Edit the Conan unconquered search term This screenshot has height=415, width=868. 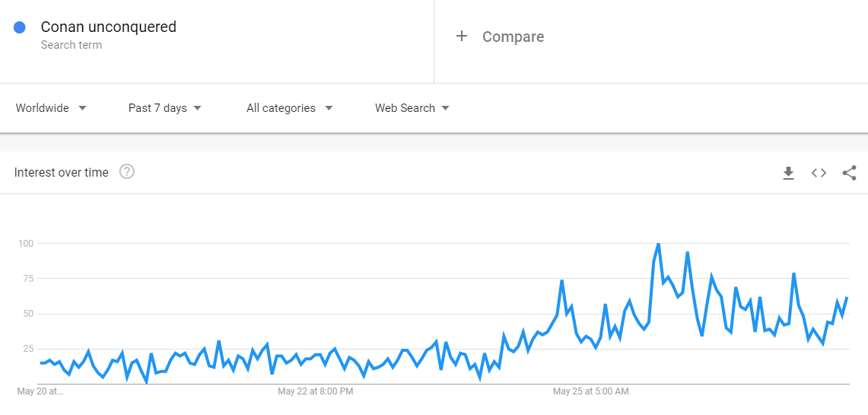pos(108,27)
